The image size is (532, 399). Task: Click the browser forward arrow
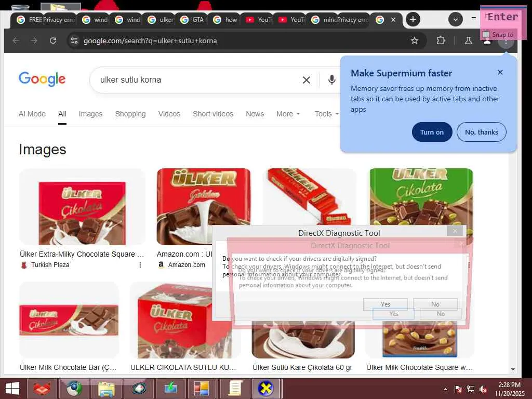coord(34,41)
